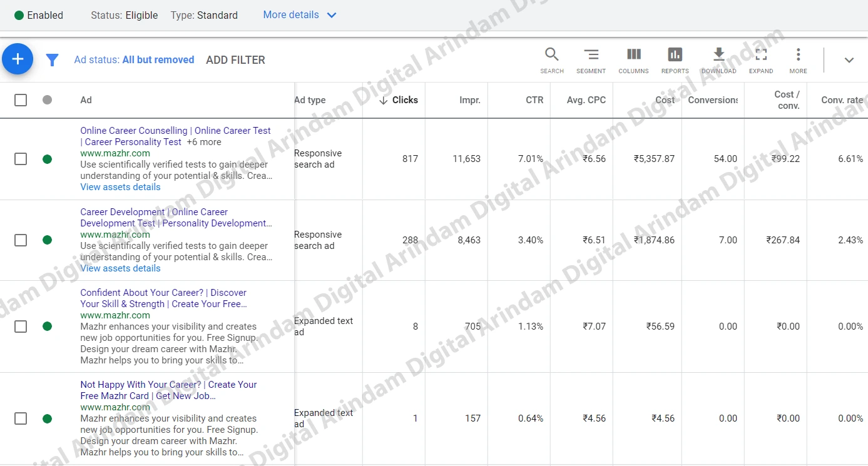Open the Online Career Counselling ad headline
Viewport: 868px width, 466px height.
click(x=175, y=136)
